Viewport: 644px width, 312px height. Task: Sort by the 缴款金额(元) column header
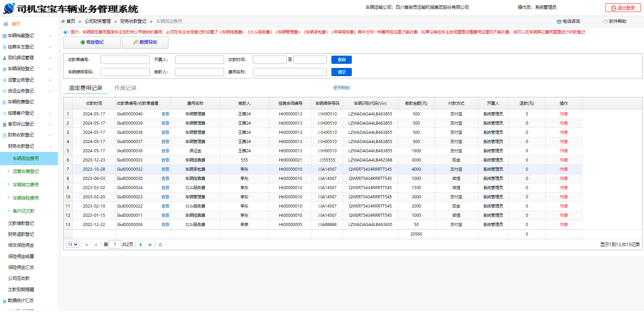(416, 103)
